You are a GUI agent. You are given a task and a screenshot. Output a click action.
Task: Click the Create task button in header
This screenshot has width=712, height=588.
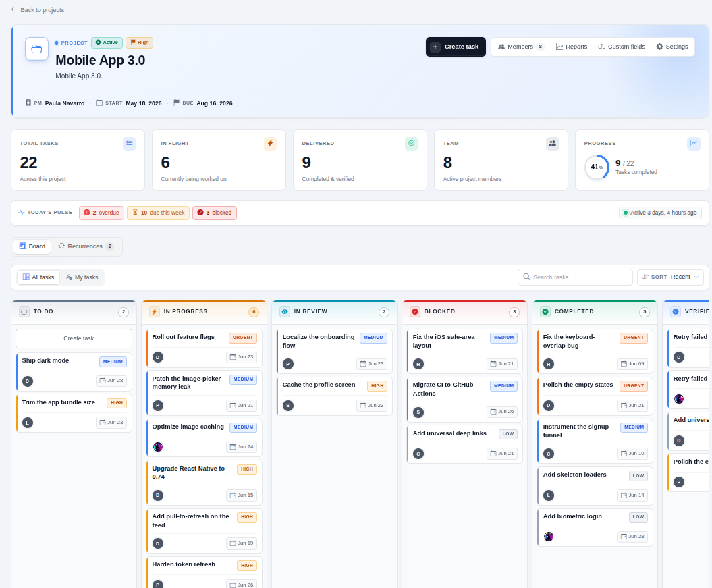(456, 47)
